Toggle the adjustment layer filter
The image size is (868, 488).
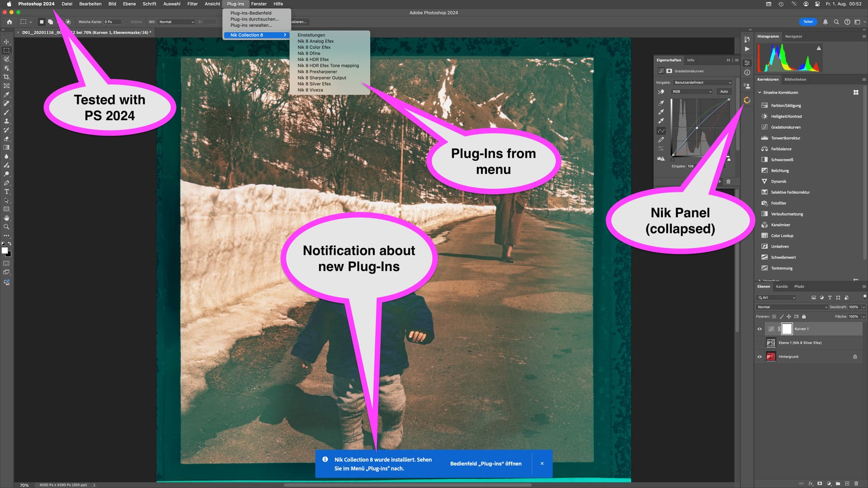coord(822,297)
